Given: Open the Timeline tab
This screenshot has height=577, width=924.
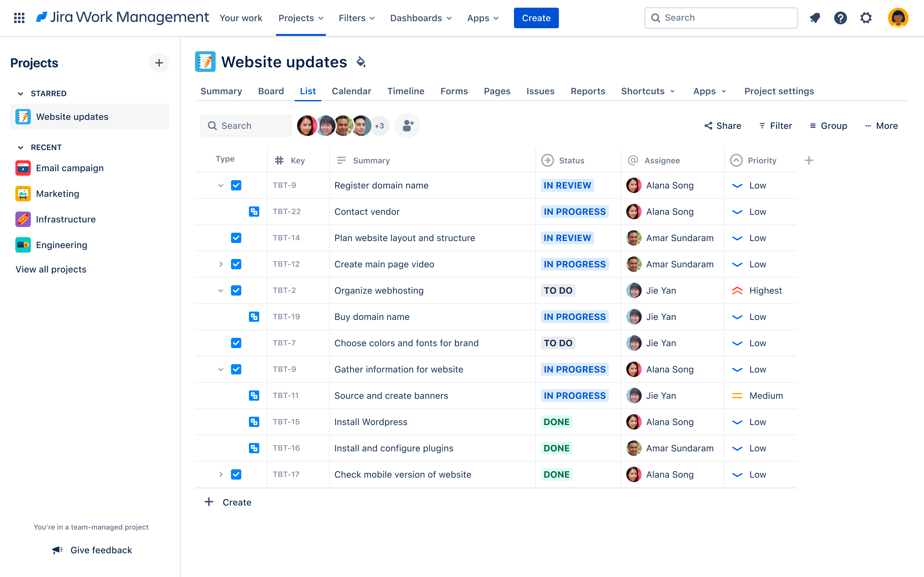Looking at the screenshot, I should click(x=406, y=91).
